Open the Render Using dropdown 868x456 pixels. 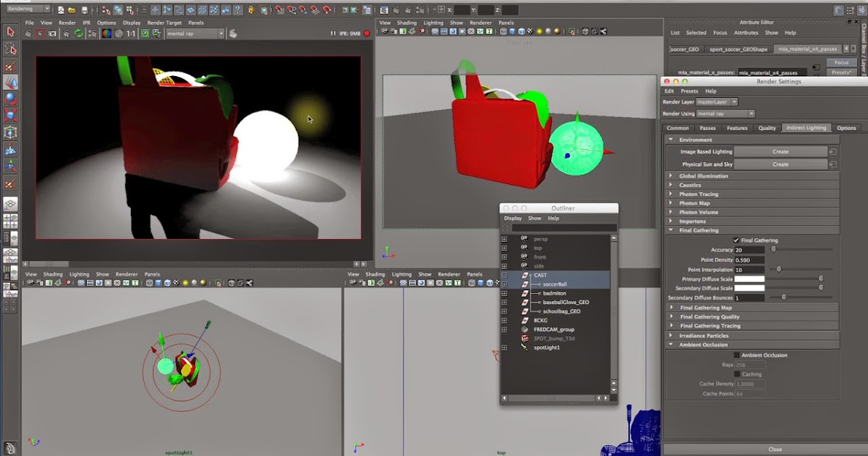725,113
